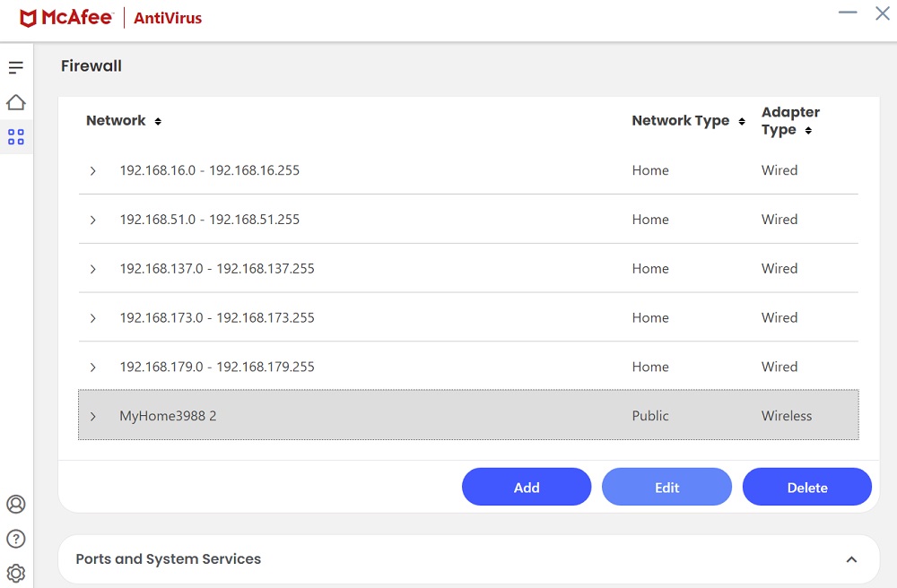897x588 pixels.
Task: Open the account profile icon
Action: point(15,505)
